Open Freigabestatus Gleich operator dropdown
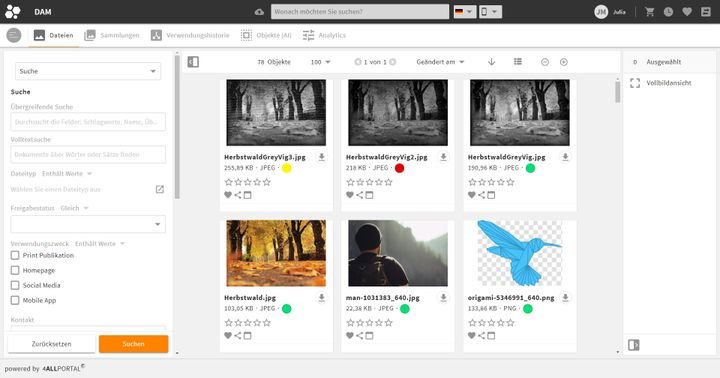The width and height of the screenshot is (720, 378). (x=74, y=208)
